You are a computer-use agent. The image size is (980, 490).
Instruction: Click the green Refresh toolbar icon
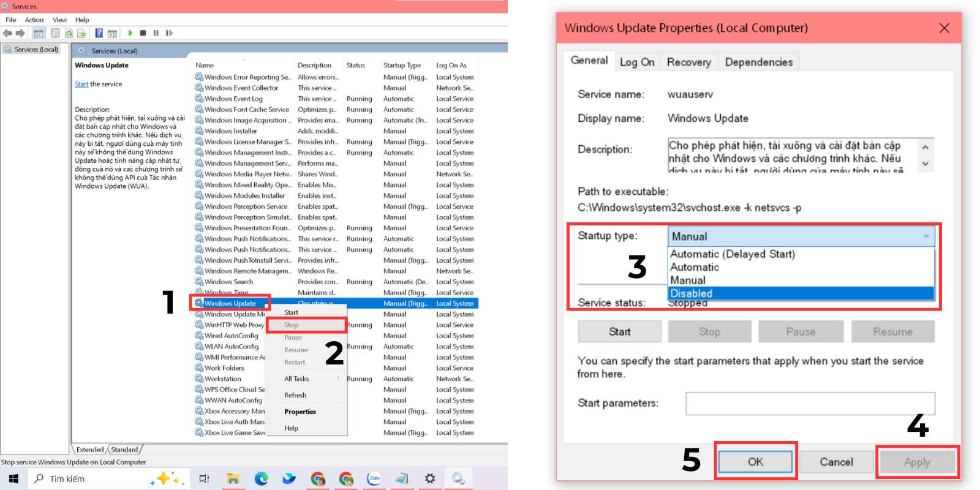tap(69, 33)
